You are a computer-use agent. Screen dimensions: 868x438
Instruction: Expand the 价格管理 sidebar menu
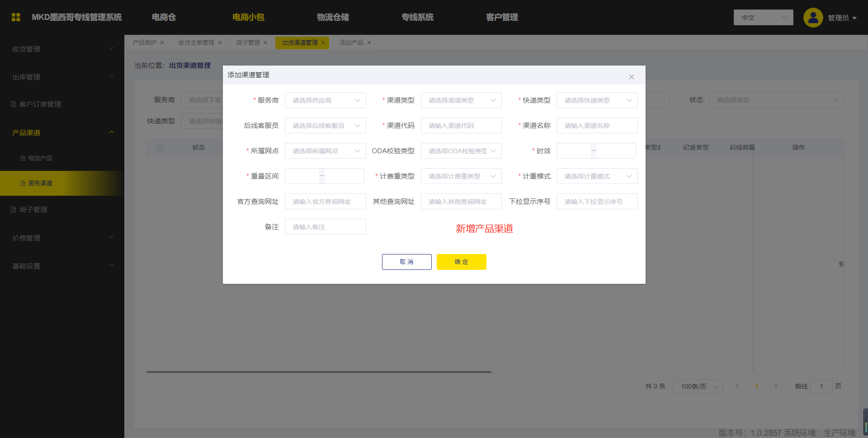(x=62, y=238)
